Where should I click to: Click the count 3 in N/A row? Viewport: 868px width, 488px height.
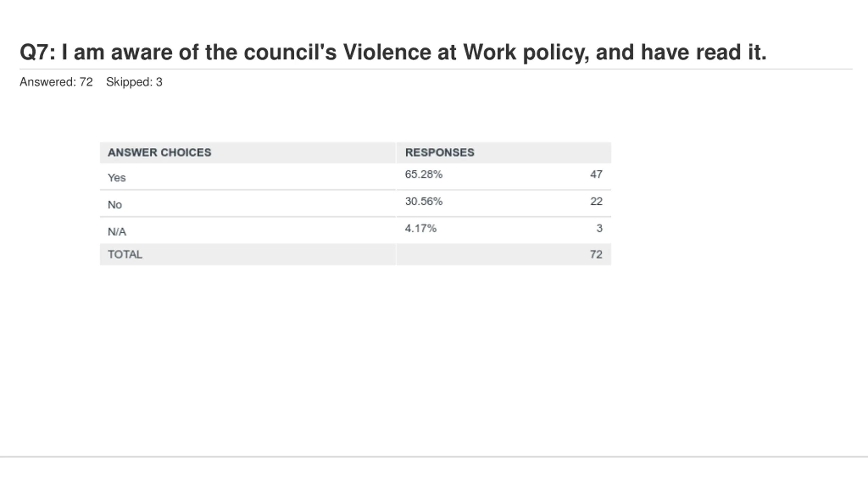pyautogui.click(x=599, y=228)
